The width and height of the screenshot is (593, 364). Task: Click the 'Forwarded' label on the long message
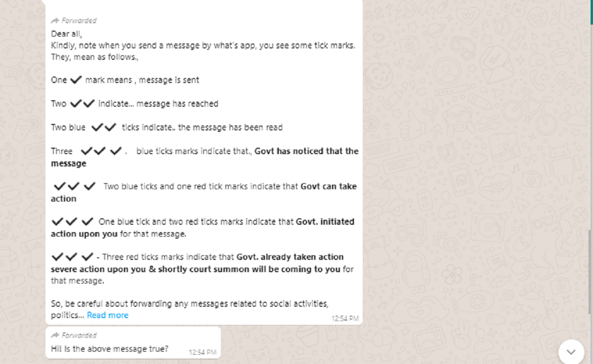tap(79, 21)
